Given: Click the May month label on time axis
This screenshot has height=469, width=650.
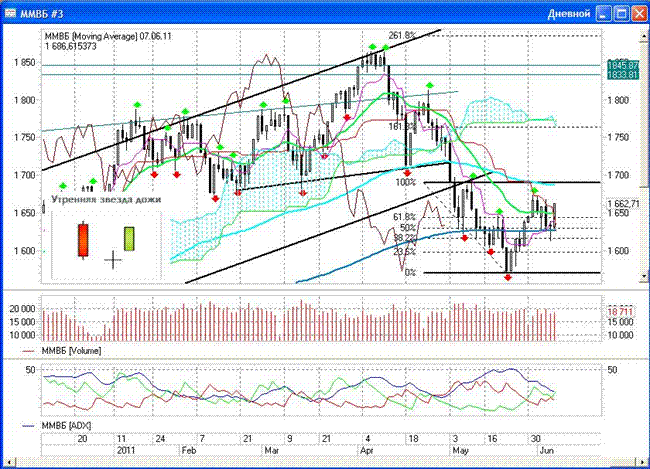Looking at the screenshot, I should point(460,450).
